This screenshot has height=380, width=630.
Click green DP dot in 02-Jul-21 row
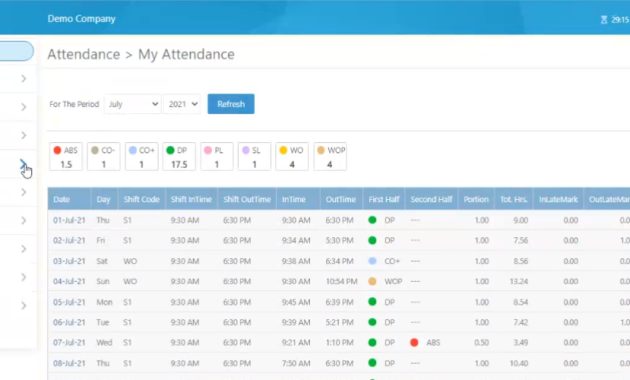[372, 240]
